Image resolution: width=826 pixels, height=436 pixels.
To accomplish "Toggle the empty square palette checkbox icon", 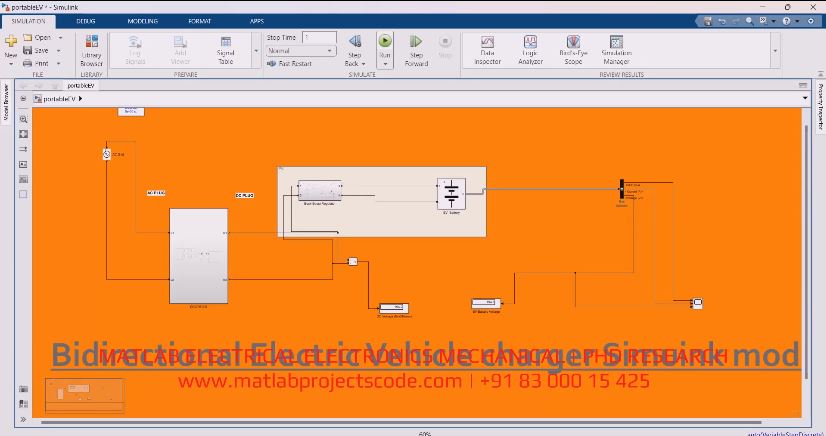I will [x=23, y=194].
